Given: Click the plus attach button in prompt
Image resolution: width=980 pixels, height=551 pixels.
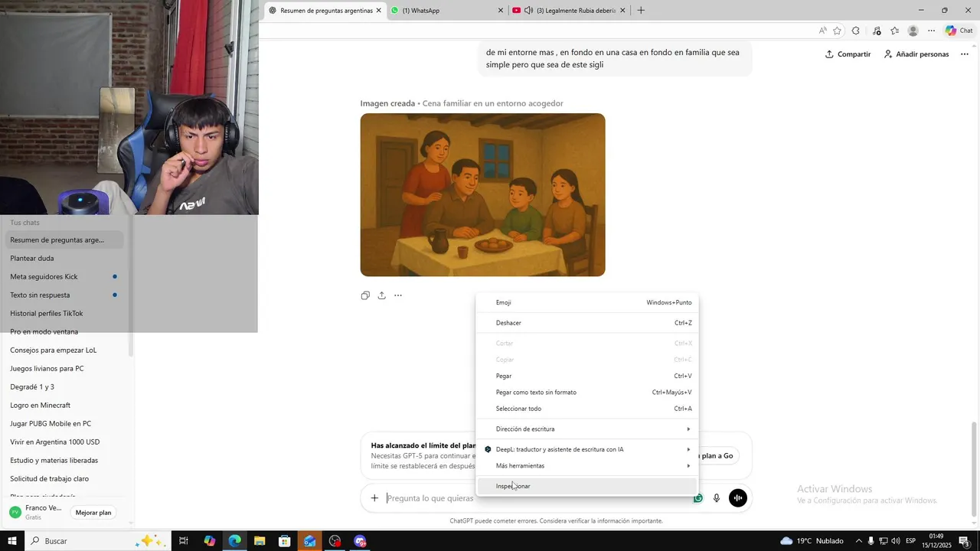Looking at the screenshot, I should [374, 498].
